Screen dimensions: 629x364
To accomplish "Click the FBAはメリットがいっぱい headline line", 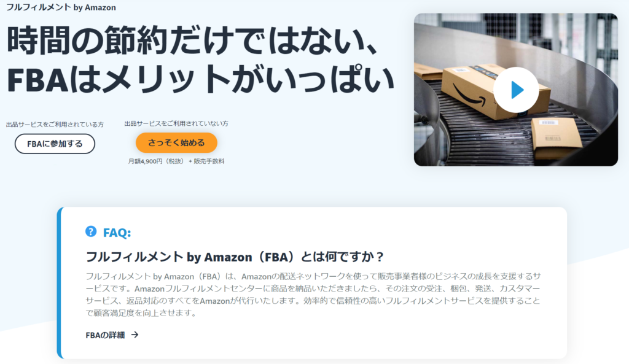I will [201, 79].
